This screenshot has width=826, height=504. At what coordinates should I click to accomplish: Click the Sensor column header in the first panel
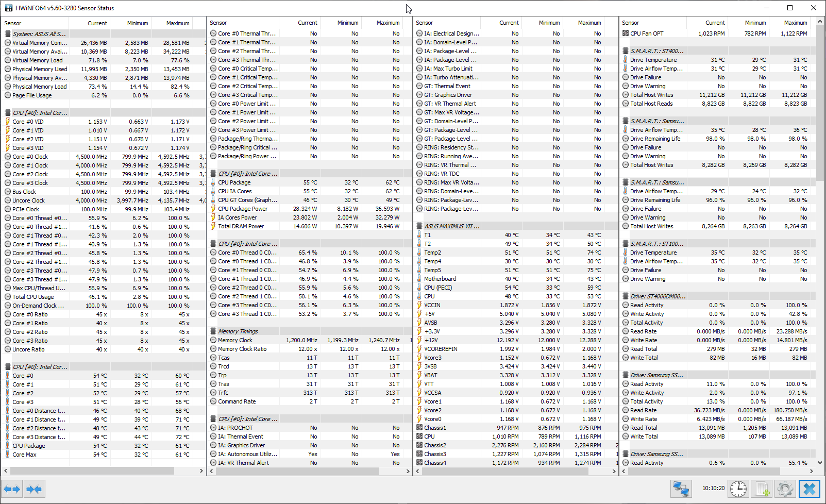[13, 23]
